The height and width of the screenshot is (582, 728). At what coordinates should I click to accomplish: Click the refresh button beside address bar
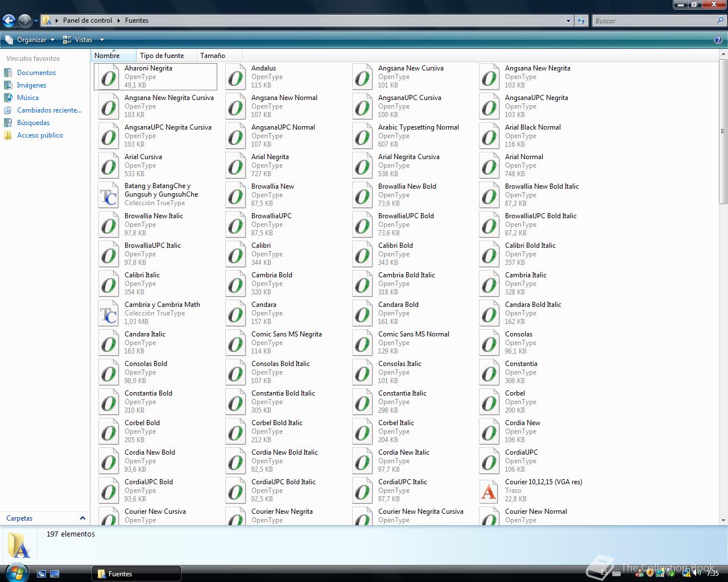(x=581, y=20)
